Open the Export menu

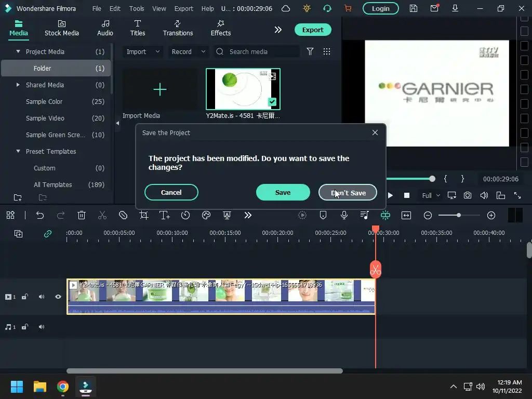click(183, 8)
